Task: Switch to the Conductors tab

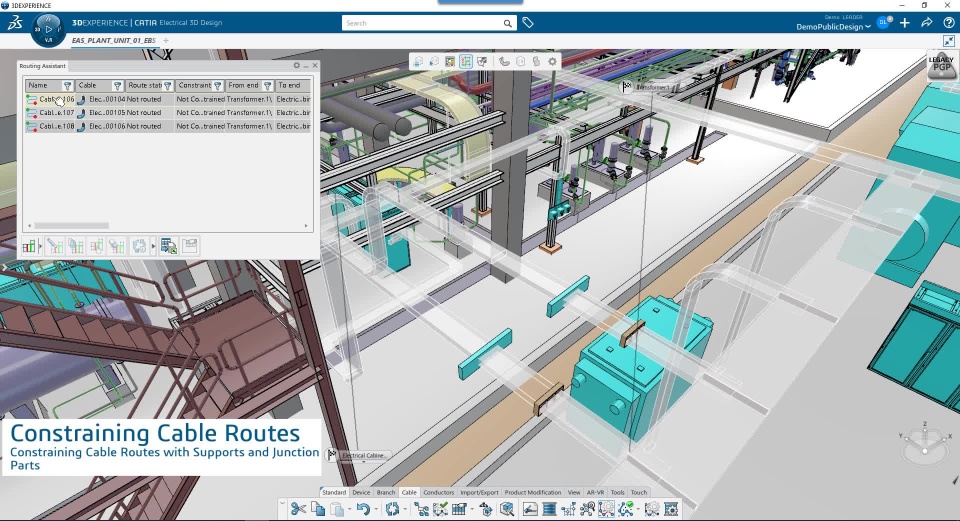Action: pos(438,492)
